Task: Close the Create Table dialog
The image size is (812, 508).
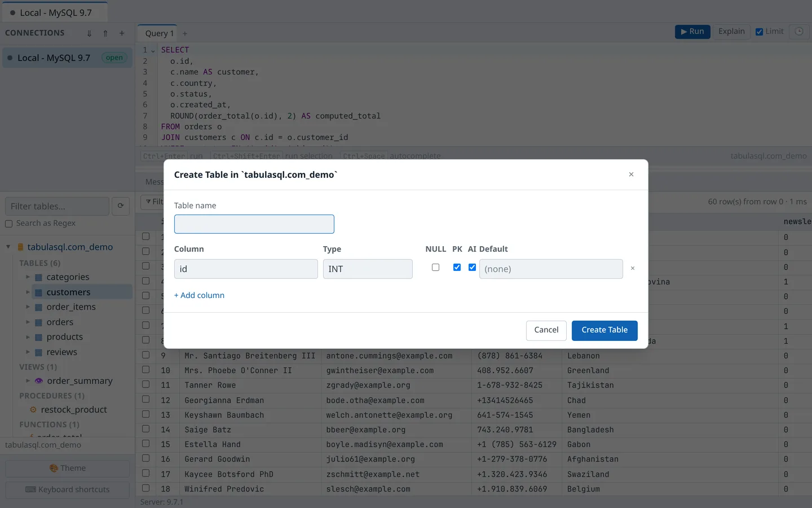Action: [x=631, y=174]
